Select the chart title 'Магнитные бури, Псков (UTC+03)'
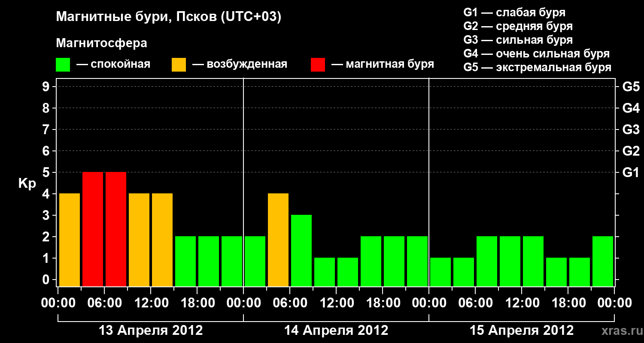The width and height of the screenshot is (644, 343). [x=169, y=17]
